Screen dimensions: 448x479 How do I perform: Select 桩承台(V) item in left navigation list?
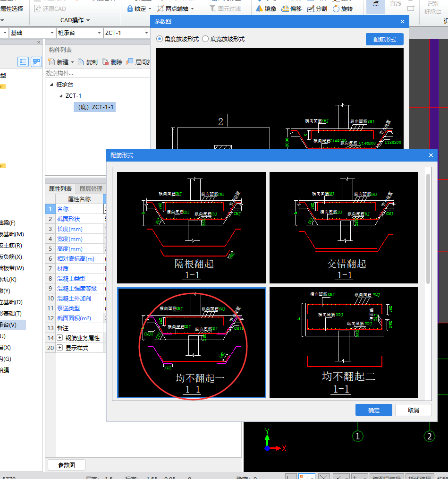[x=12, y=325]
